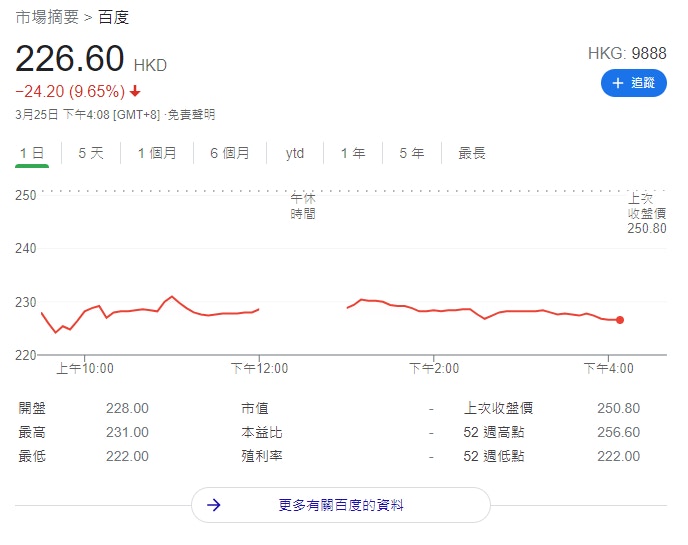
Task: Click the 殖利率 label
Action: click(262, 456)
